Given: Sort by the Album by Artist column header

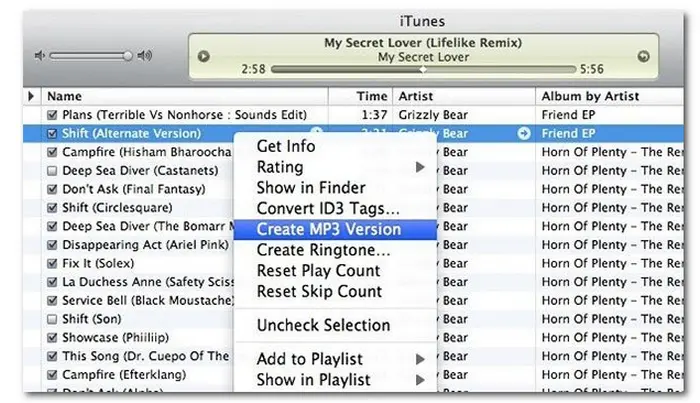Looking at the screenshot, I should tap(610, 96).
